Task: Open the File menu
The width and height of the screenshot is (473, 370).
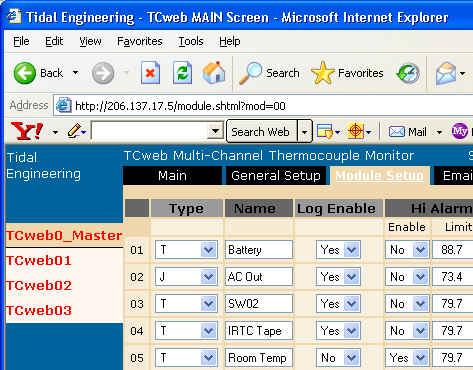Action: point(21,41)
